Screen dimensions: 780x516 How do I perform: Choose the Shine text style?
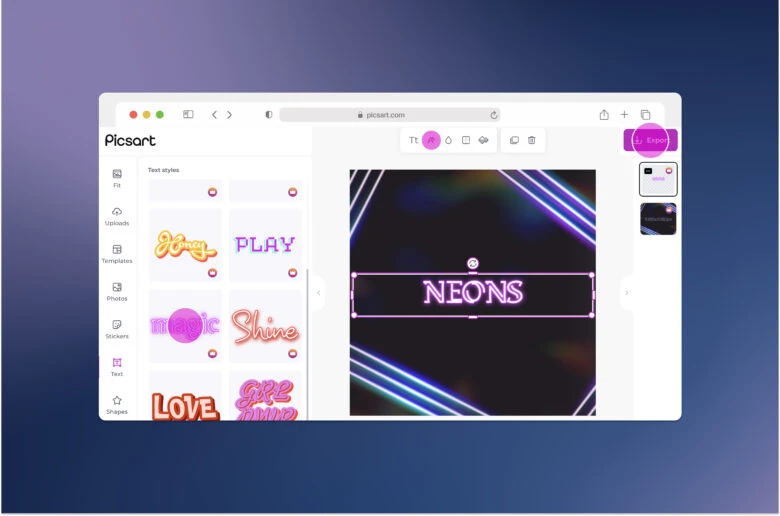[x=265, y=327]
